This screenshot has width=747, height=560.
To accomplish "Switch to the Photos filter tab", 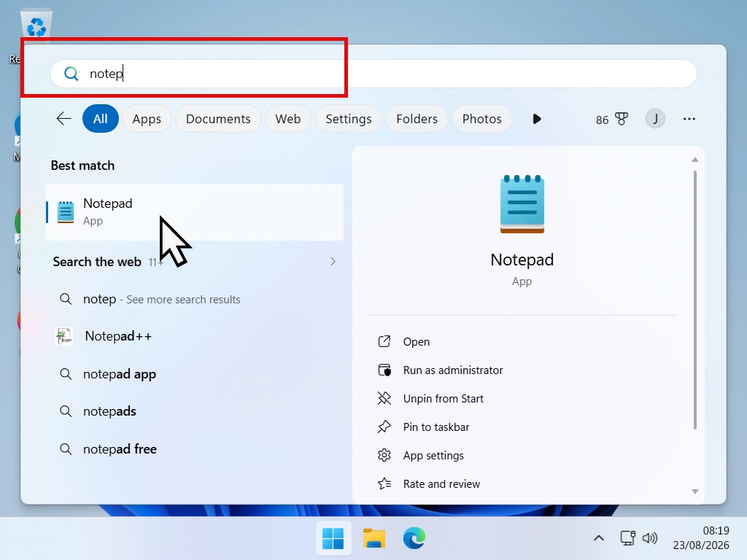I will (481, 119).
